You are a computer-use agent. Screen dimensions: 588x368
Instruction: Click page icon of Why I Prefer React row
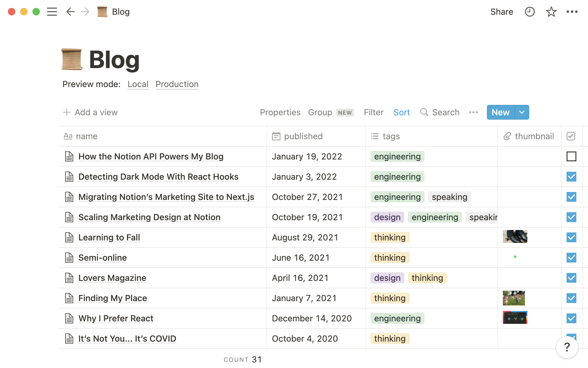coord(69,318)
